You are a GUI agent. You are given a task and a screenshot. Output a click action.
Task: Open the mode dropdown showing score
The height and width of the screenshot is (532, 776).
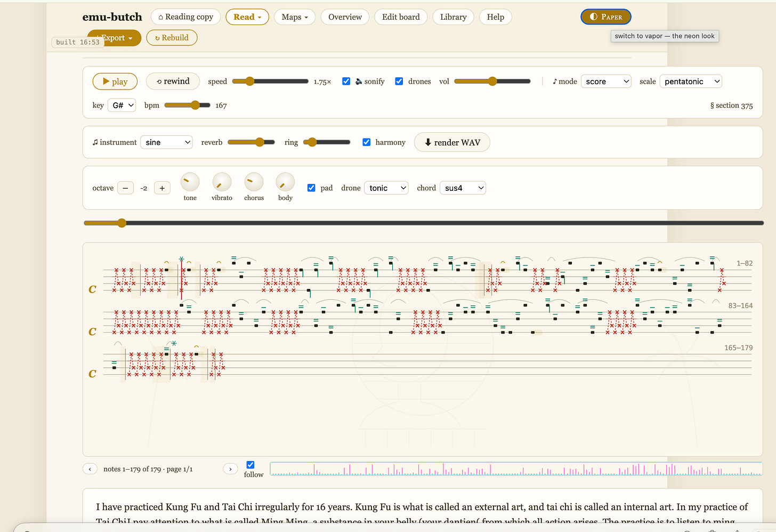tap(606, 82)
